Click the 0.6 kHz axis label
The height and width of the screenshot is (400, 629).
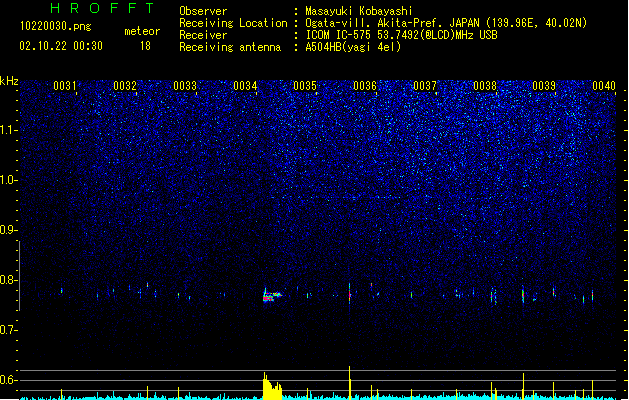coord(8,380)
